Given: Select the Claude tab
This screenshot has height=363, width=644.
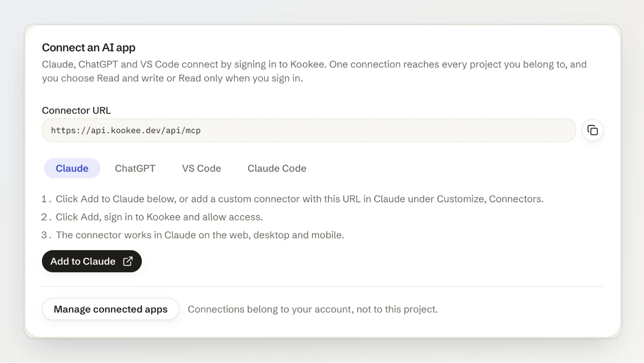Looking at the screenshot, I should pos(72,168).
